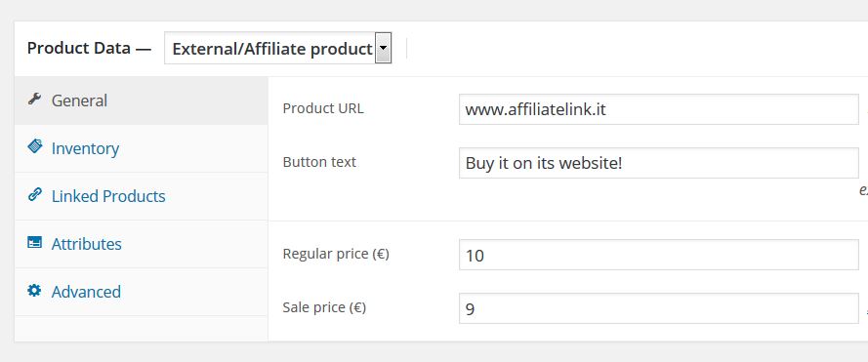The image size is (868, 362).
Task: Click the Inventory tag icon
Action: tap(34, 146)
